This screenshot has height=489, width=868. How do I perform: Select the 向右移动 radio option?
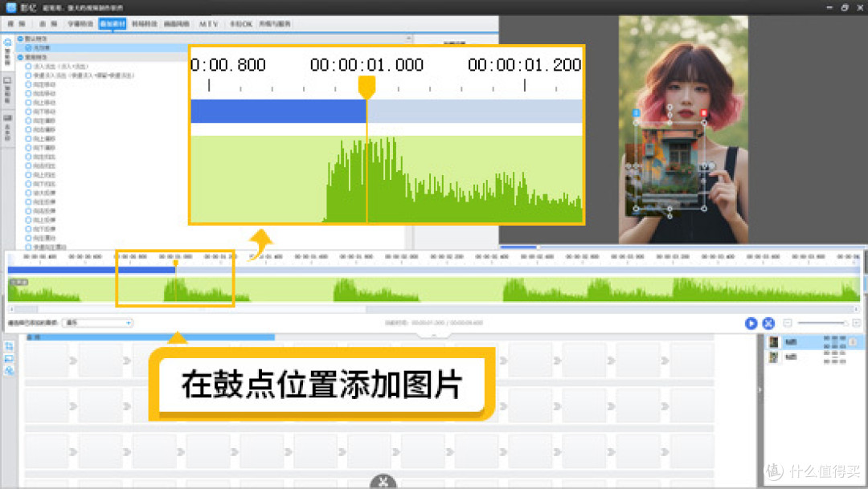click(x=28, y=93)
